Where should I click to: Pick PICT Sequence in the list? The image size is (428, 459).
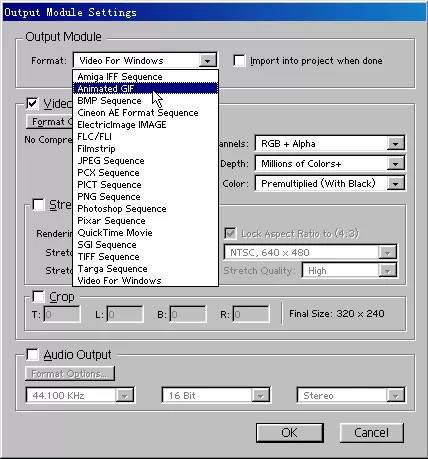point(145,185)
